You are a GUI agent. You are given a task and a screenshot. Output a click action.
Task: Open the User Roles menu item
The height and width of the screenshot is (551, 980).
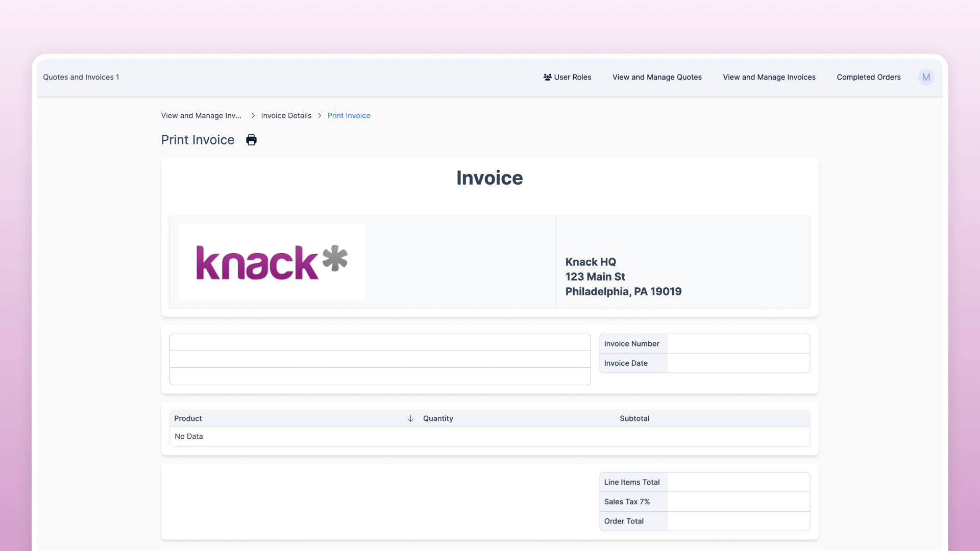click(x=572, y=77)
